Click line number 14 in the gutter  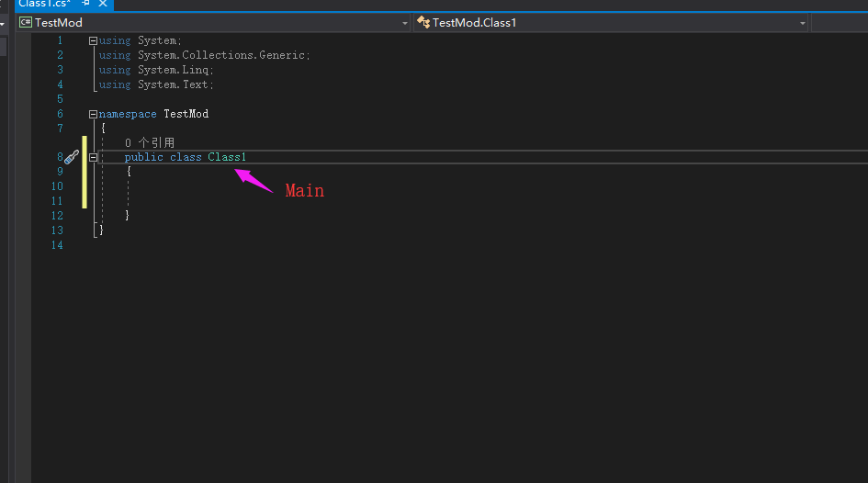(x=59, y=245)
